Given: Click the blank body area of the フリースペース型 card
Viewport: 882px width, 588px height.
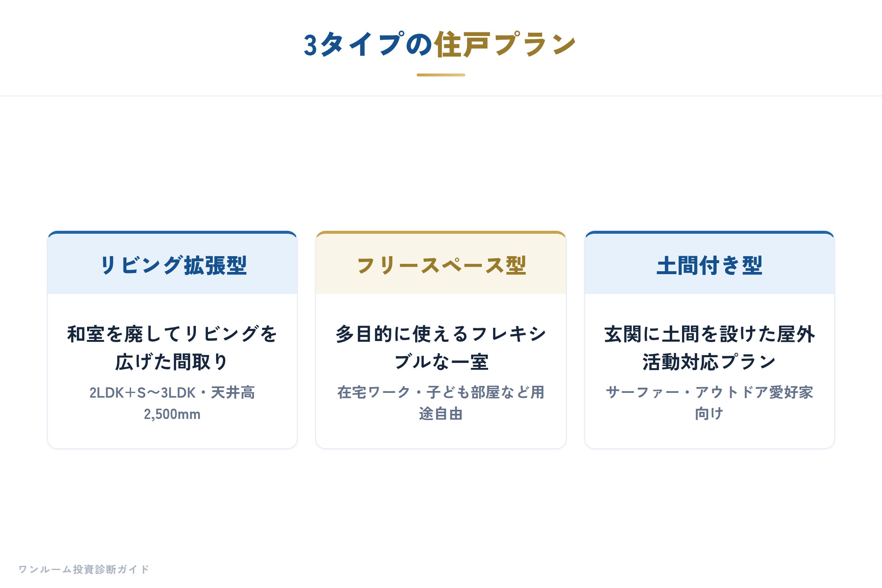Looking at the screenshot, I should tap(441, 436).
